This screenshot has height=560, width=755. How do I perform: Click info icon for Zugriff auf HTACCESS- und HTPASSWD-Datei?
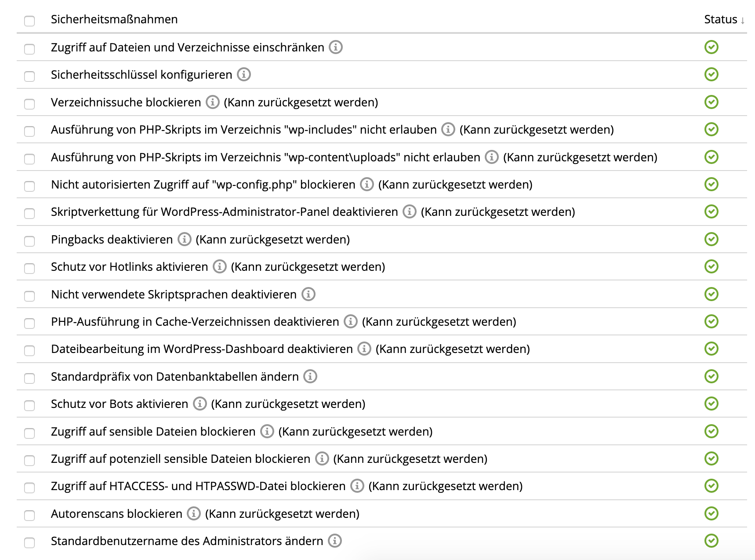pyautogui.click(x=357, y=486)
